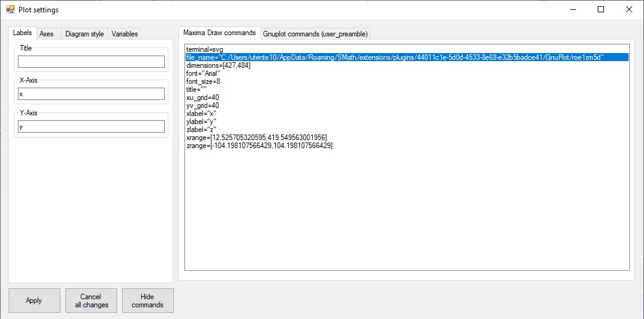Focus the X-Axis label field

tap(91, 94)
